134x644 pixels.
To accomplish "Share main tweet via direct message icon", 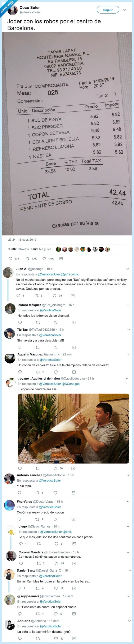I will click(61, 259).
